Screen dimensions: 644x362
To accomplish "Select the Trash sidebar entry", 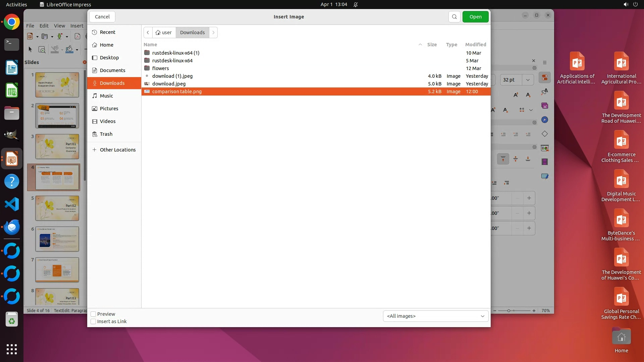I will click(106, 134).
